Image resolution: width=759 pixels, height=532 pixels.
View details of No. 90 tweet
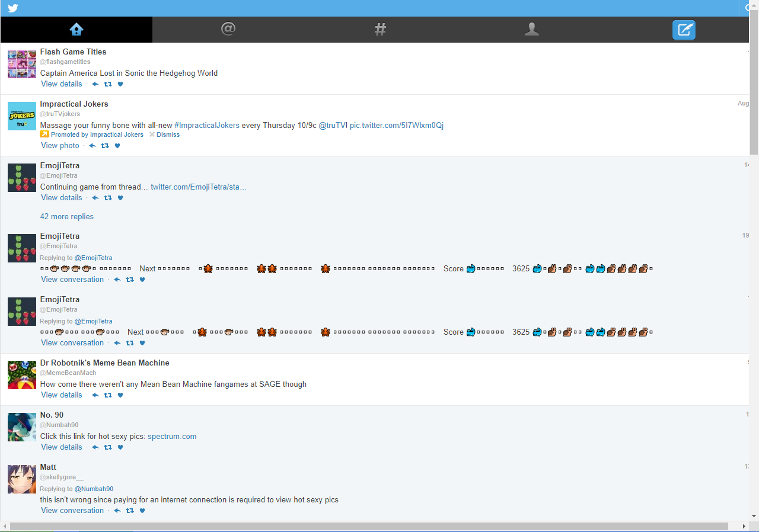62,447
